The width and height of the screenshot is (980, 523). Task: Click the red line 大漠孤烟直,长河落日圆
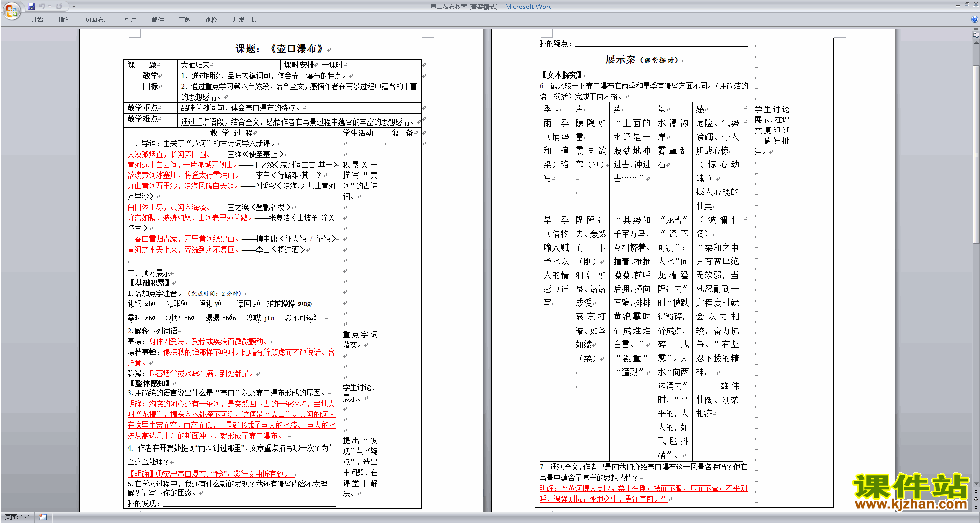pyautogui.click(x=168, y=154)
